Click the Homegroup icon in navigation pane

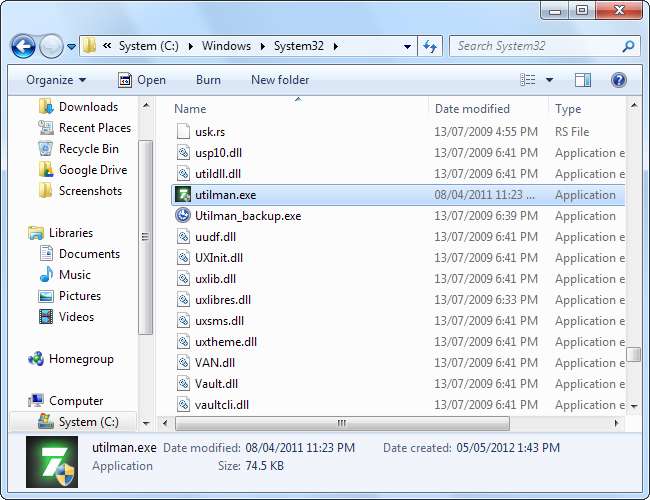point(37,359)
